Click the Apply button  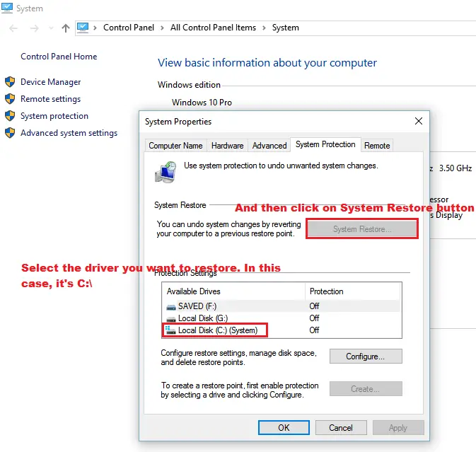398,428
